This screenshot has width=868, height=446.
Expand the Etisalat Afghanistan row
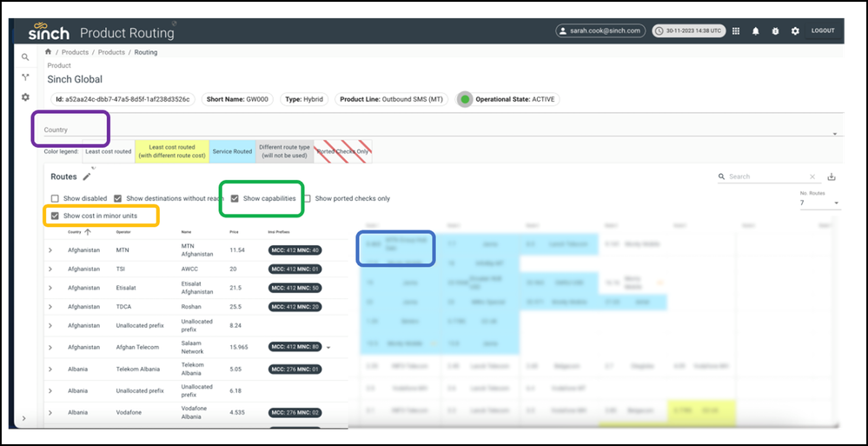50,288
